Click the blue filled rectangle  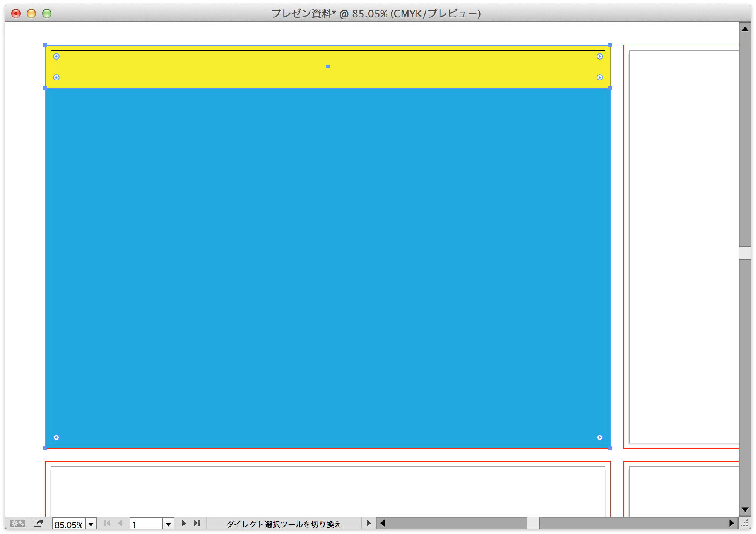[x=328, y=263]
